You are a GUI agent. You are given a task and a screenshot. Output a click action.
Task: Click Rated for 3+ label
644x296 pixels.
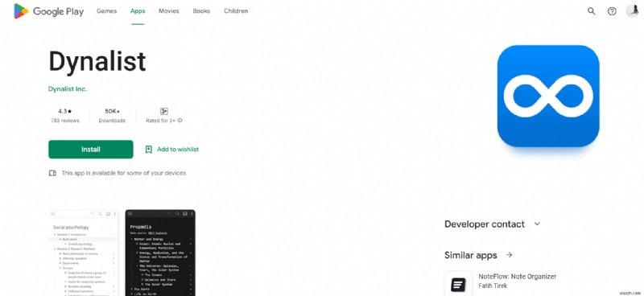pos(161,121)
